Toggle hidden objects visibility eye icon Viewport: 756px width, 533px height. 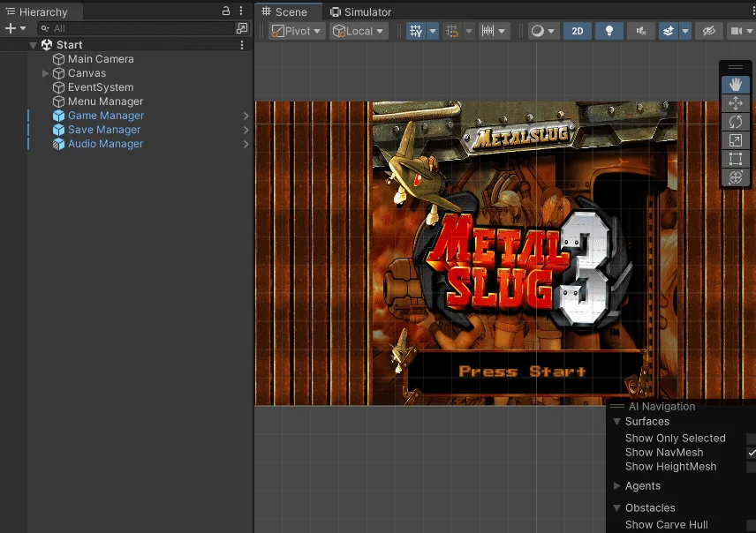coord(708,31)
